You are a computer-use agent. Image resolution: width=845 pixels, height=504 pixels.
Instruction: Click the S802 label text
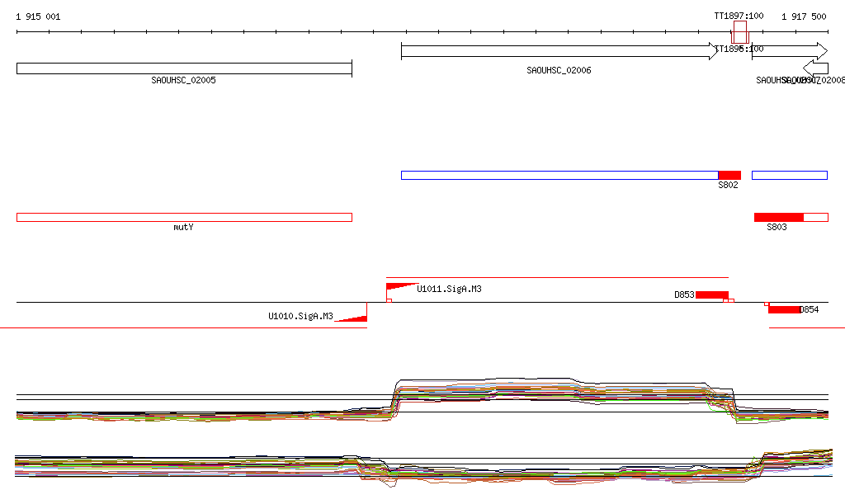728,186
